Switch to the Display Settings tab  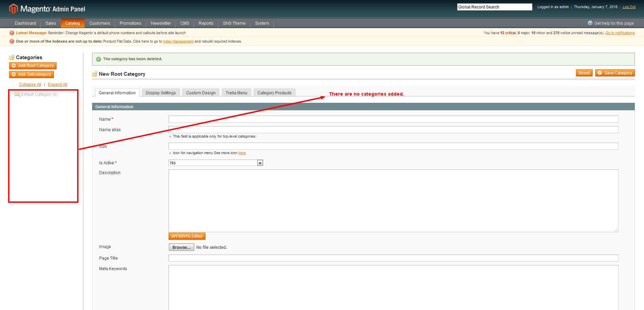tap(161, 93)
